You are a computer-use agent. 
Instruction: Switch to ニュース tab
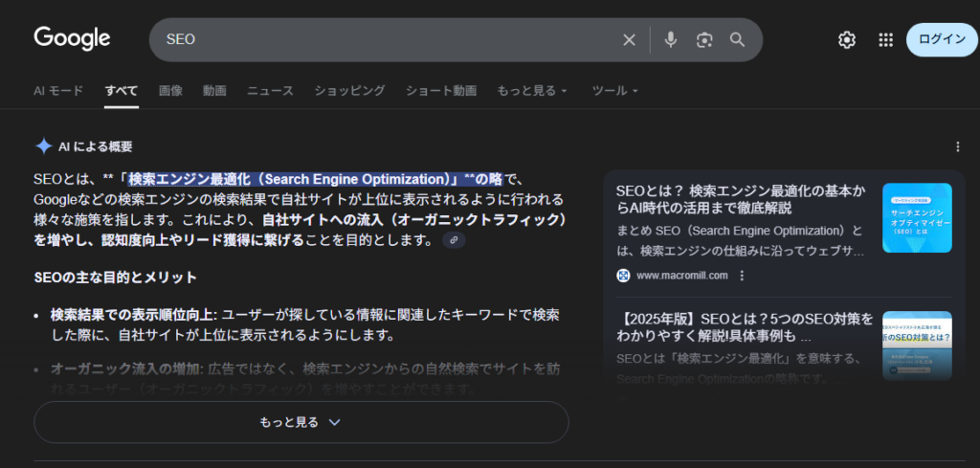pos(270,91)
